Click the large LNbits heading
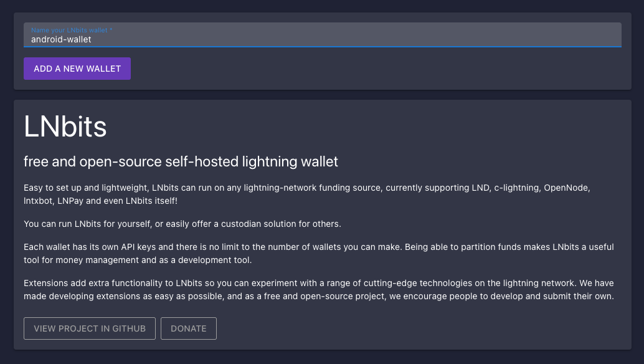The image size is (644, 364). 65,127
